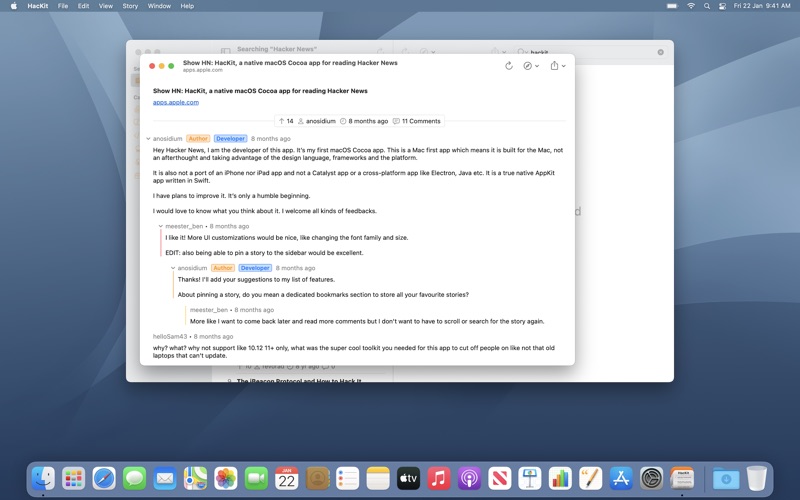Viewport: 800px width, 500px height.
Task: Select the meester_ben username in nested reply
Action: [x=209, y=310]
